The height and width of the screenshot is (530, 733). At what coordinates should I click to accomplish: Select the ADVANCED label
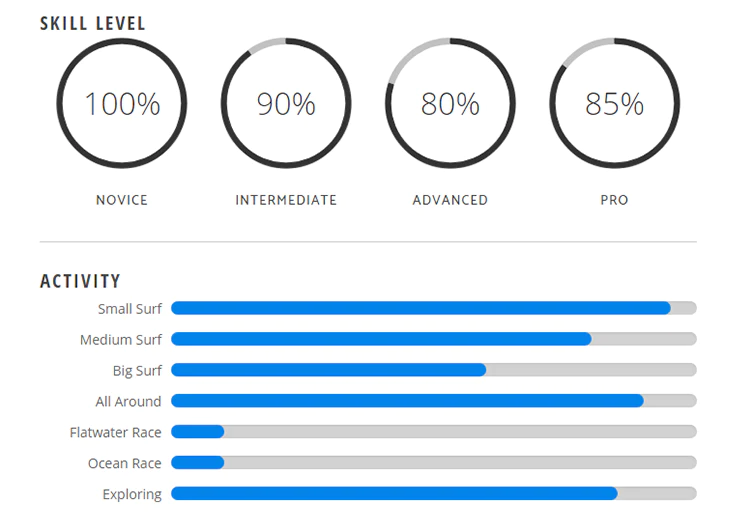coord(450,200)
